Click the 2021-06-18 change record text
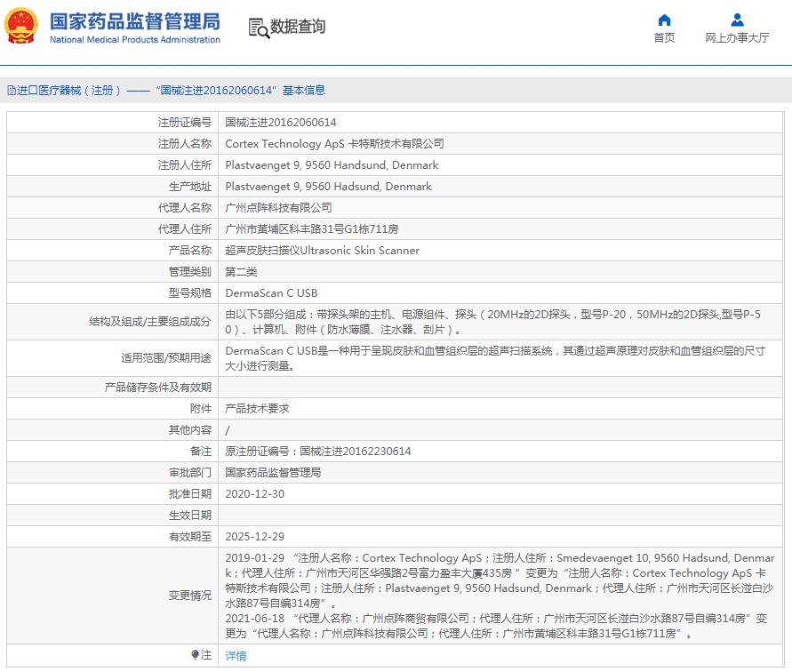This screenshot has width=792, height=672. (496, 626)
